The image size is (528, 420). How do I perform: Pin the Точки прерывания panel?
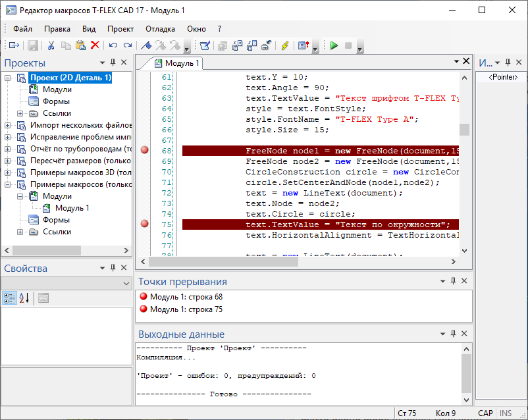pos(452,281)
